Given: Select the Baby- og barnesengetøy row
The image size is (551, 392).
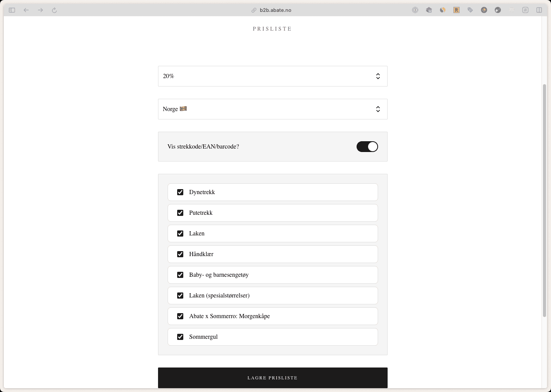Looking at the screenshot, I should pyautogui.click(x=272, y=275).
